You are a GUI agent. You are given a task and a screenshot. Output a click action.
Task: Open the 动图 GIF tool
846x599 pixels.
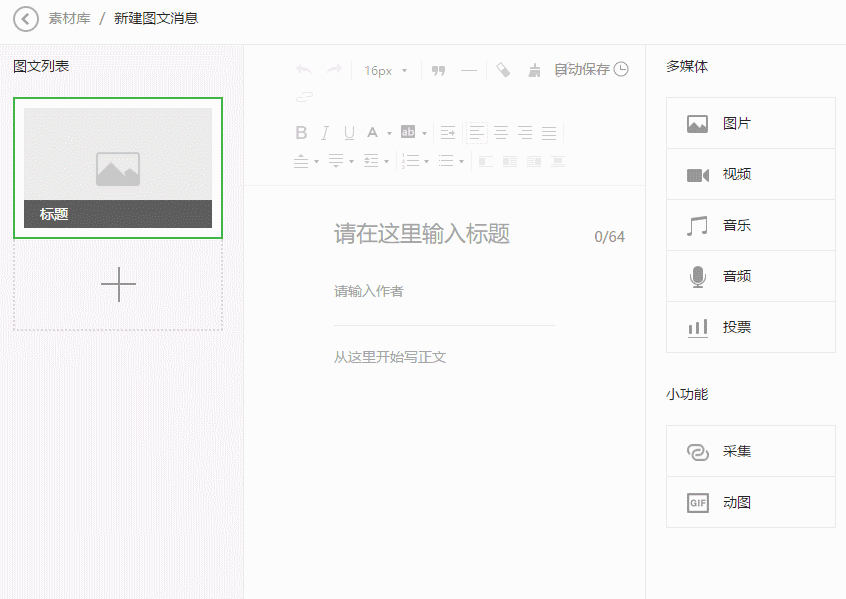751,502
